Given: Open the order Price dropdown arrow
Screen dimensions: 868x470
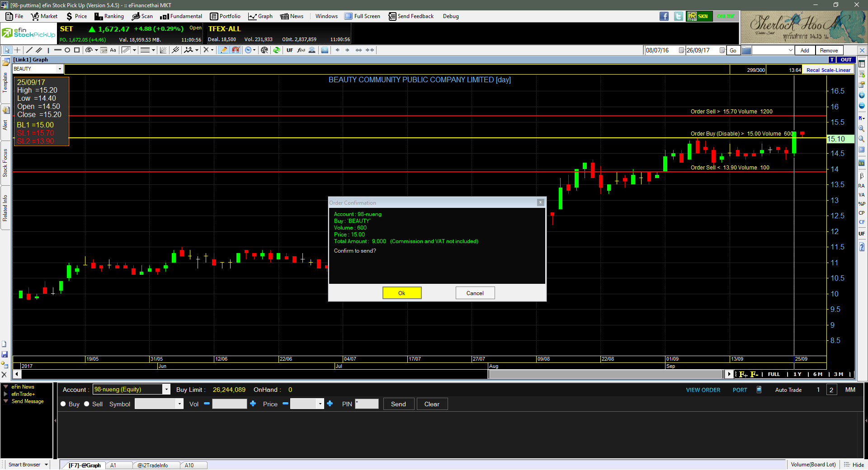Looking at the screenshot, I should click(321, 404).
